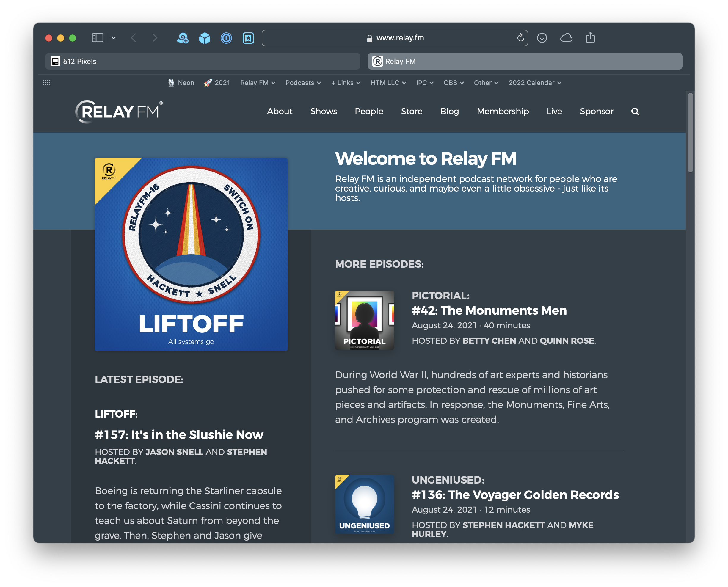This screenshot has width=728, height=587.
Task: Toggle the Safari sidebar button
Action: [x=97, y=38]
